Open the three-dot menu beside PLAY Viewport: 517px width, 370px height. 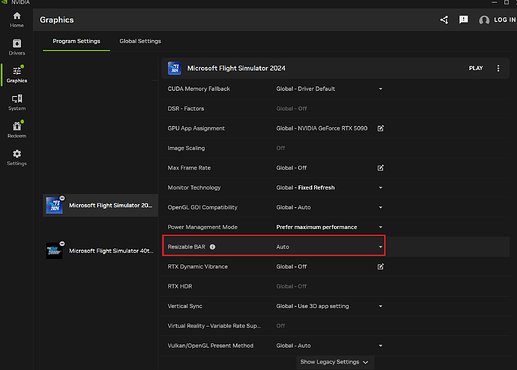[x=498, y=68]
